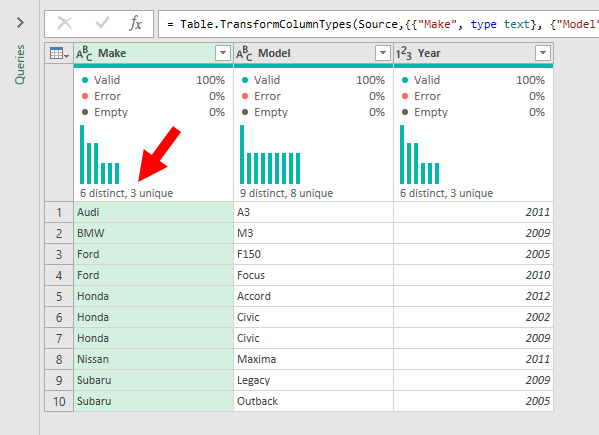Change Model column data type icon
The image size is (599, 435).
(x=244, y=53)
